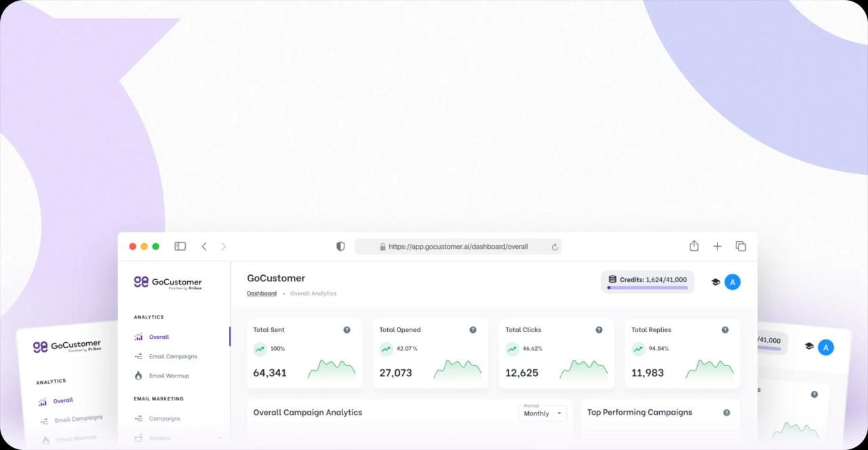Click Total Sent help question icon
868x450 pixels.
pos(347,330)
